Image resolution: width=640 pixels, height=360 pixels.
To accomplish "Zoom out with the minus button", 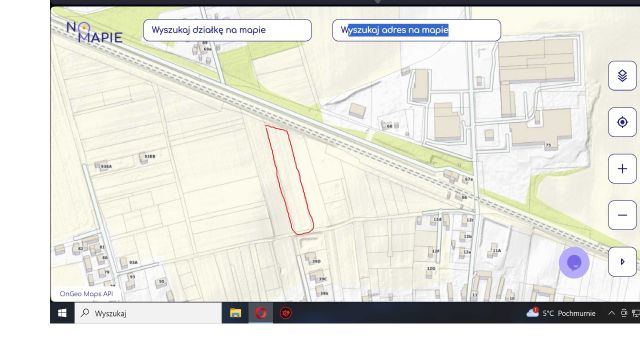I will click(622, 215).
